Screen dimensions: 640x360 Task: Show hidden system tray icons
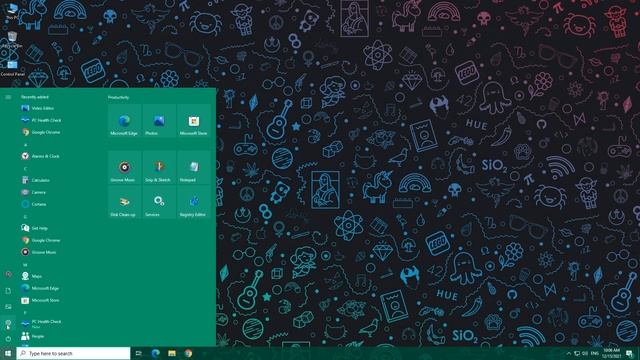tap(569, 353)
